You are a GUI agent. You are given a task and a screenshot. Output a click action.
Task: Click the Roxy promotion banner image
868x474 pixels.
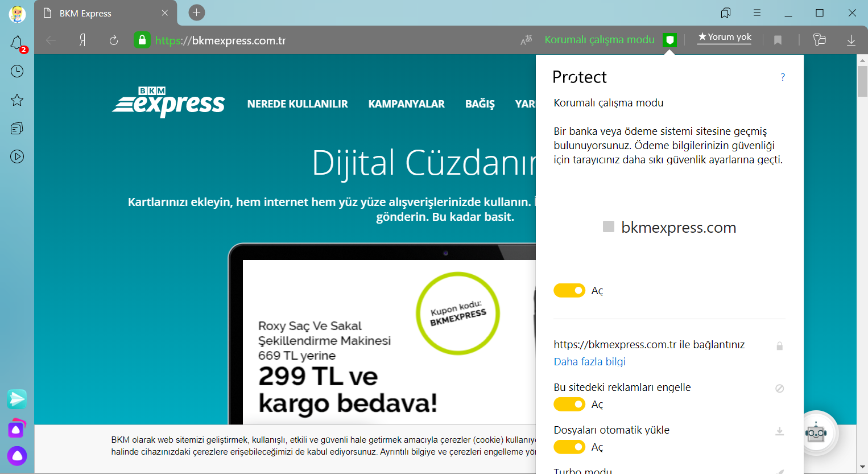click(x=389, y=341)
